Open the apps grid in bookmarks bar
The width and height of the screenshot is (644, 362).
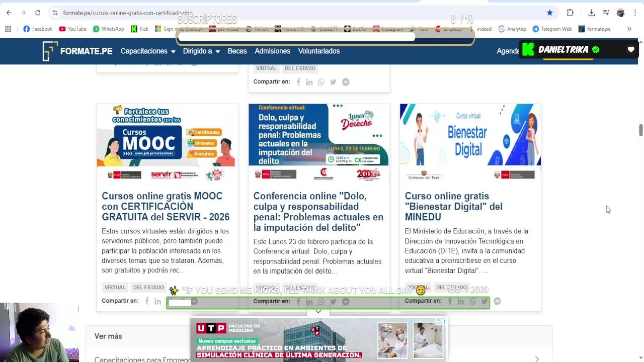[8, 29]
